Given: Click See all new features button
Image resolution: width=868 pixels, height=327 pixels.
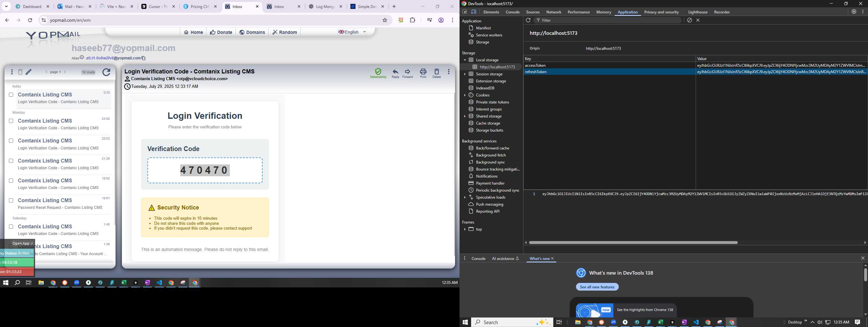Looking at the screenshot, I should click(597, 287).
